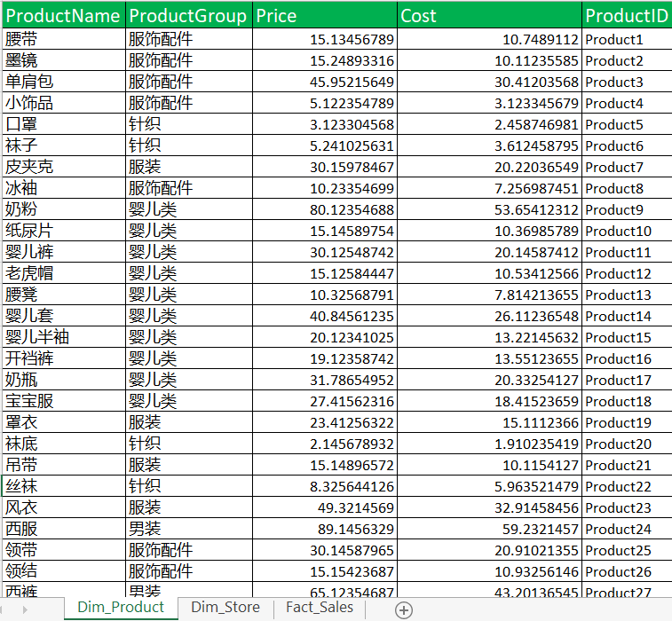Select the Cost header cell
The image size is (672, 621).
489,15
